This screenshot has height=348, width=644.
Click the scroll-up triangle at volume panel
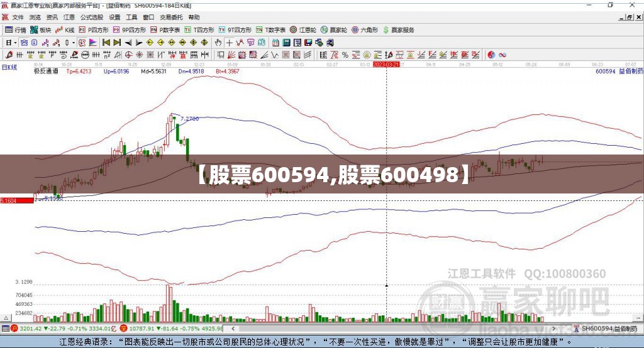6,318
